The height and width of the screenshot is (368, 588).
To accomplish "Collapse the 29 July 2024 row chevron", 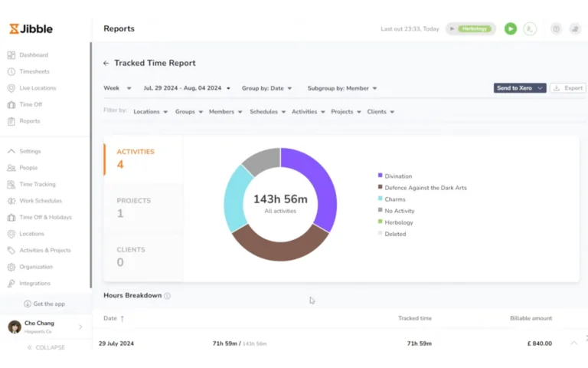I will pos(573,343).
